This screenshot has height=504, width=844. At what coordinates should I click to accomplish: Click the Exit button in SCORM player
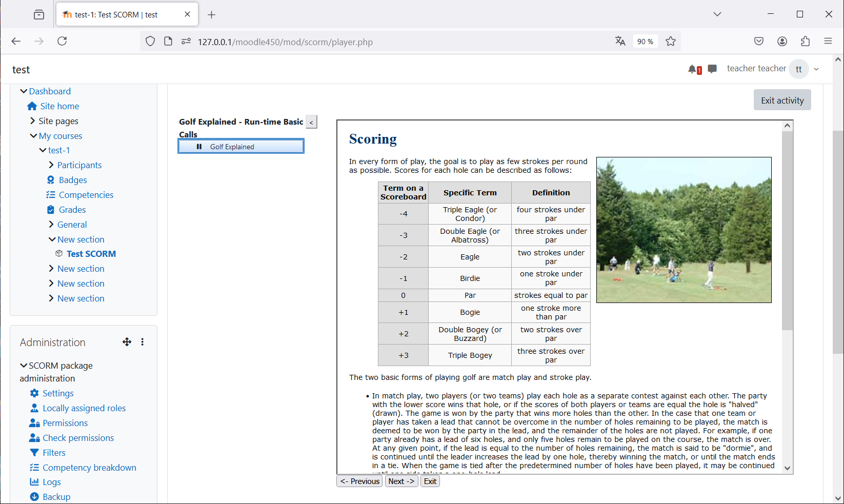pyautogui.click(x=430, y=481)
